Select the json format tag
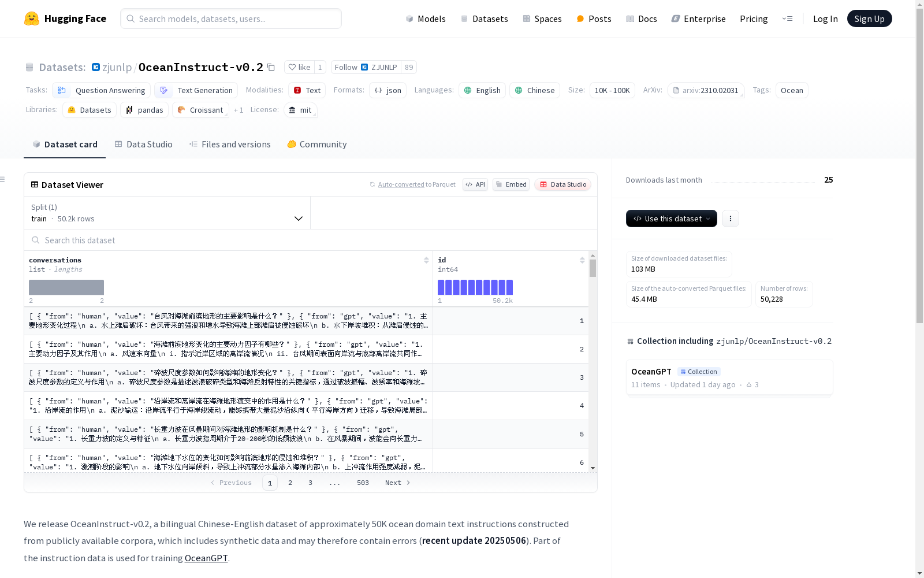The image size is (924, 578). (x=388, y=90)
